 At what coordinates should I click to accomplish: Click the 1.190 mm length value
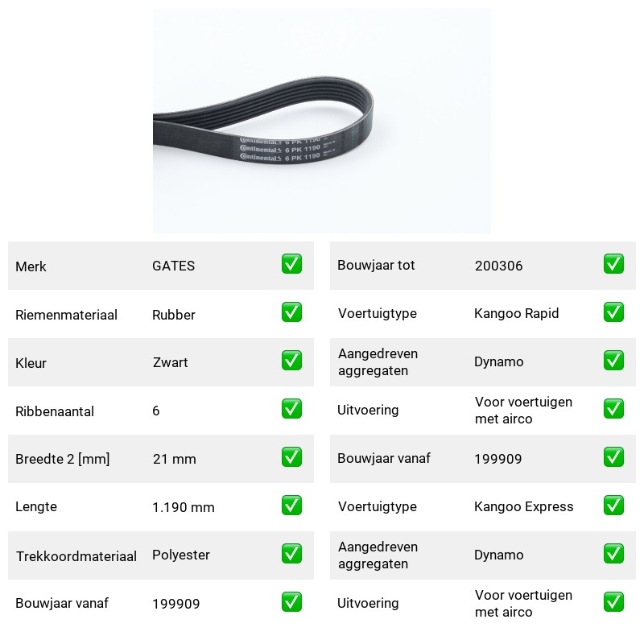point(184,507)
